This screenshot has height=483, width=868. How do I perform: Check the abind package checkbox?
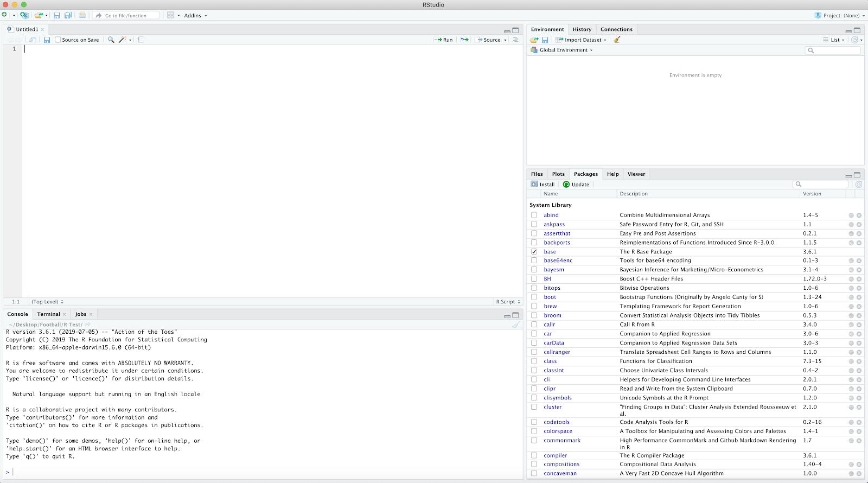tap(534, 215)
